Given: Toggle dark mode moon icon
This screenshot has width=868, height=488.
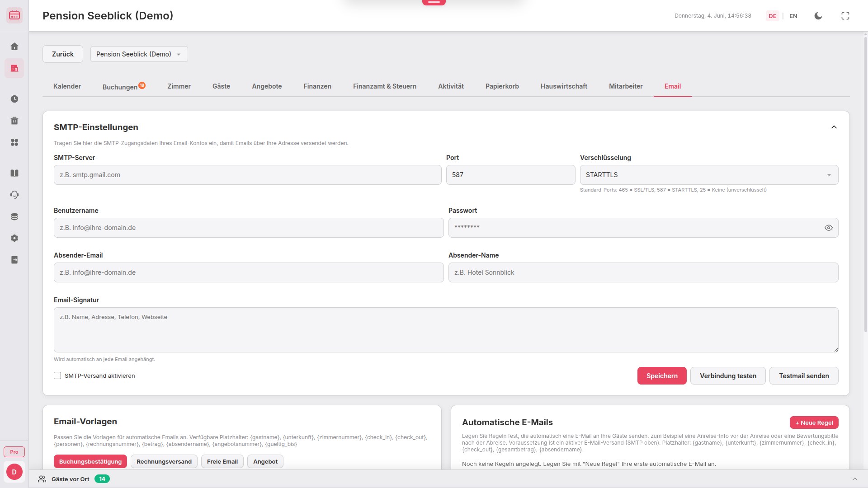Looking at the screenshot, I should [x=818, y=16].
